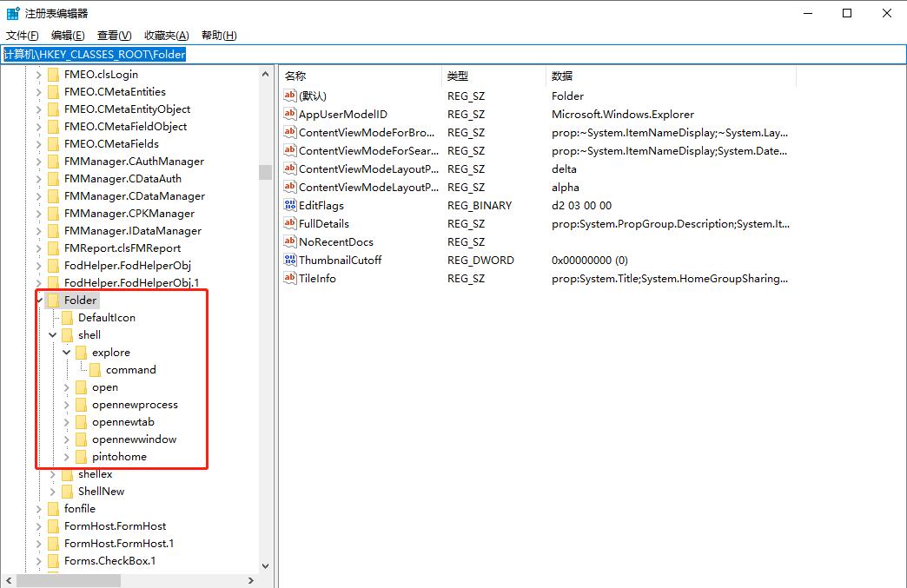This screenshot has height=588, width=907.
Task: Expand the FMEO.clsLogin key
Action: [x=38, y=75]
